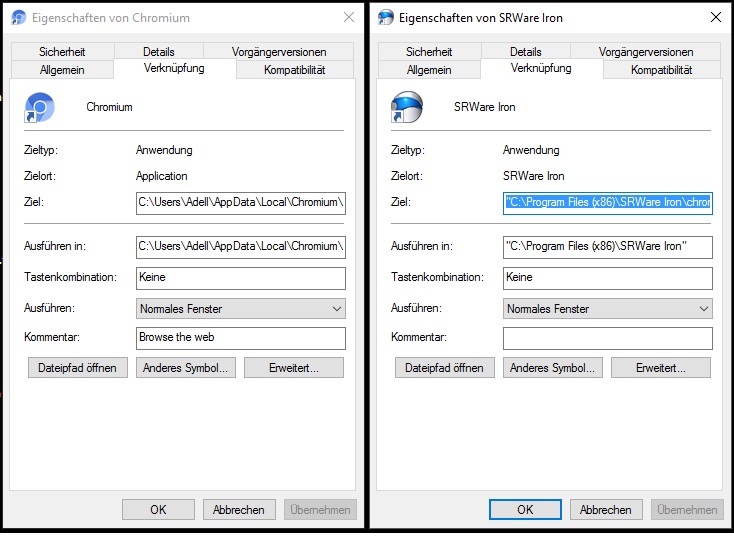Click Tastenkombination field in Chromium properties

pos(241,278)
